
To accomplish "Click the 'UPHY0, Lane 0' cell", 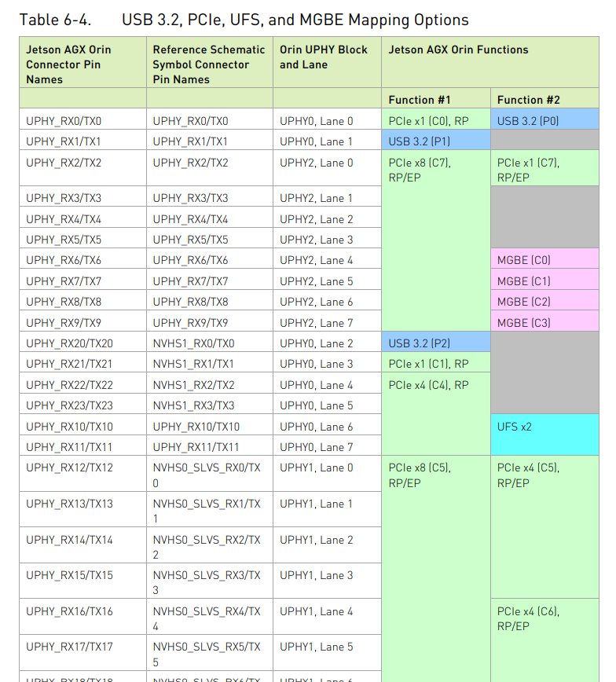I will tap(327, 119).
